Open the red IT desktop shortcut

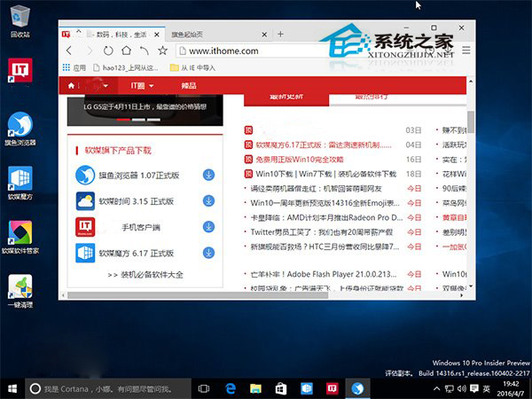[20, 70]
